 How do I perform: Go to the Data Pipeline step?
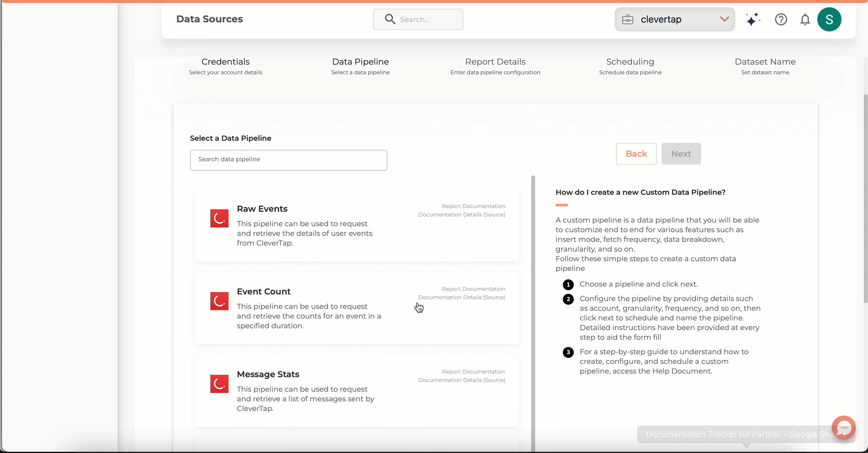click(x=361, y=66)
